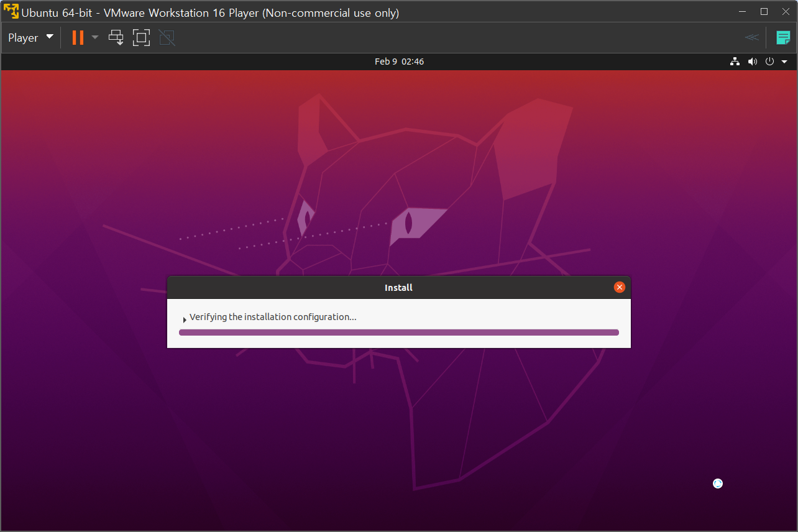The width and height of the screenshot is (798, 532).
Task: Maximize the VMware Player window
Action: tap(764, 12)
